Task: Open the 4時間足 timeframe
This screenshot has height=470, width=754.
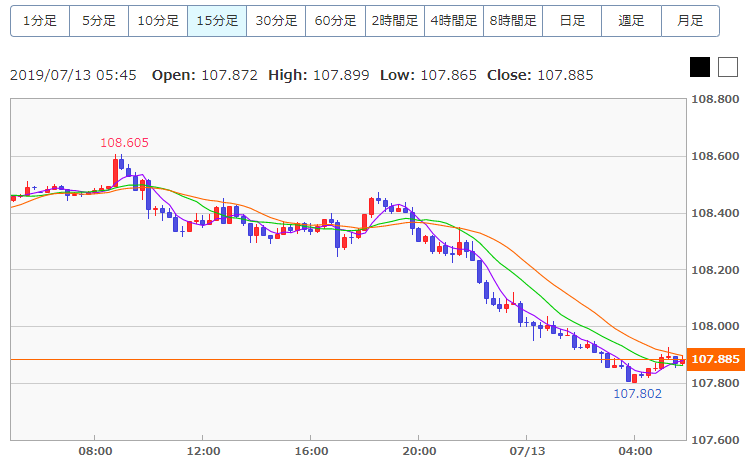Action: click(x=454, y=21)
